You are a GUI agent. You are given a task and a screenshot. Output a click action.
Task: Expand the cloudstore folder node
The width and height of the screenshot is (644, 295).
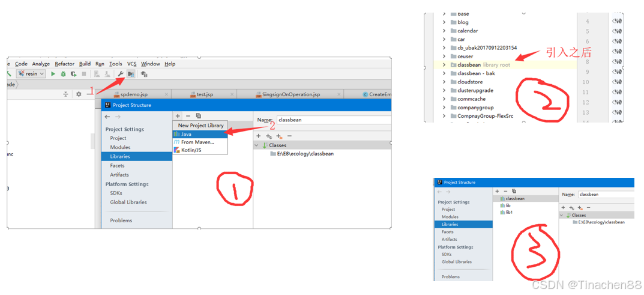pos(444,82)
